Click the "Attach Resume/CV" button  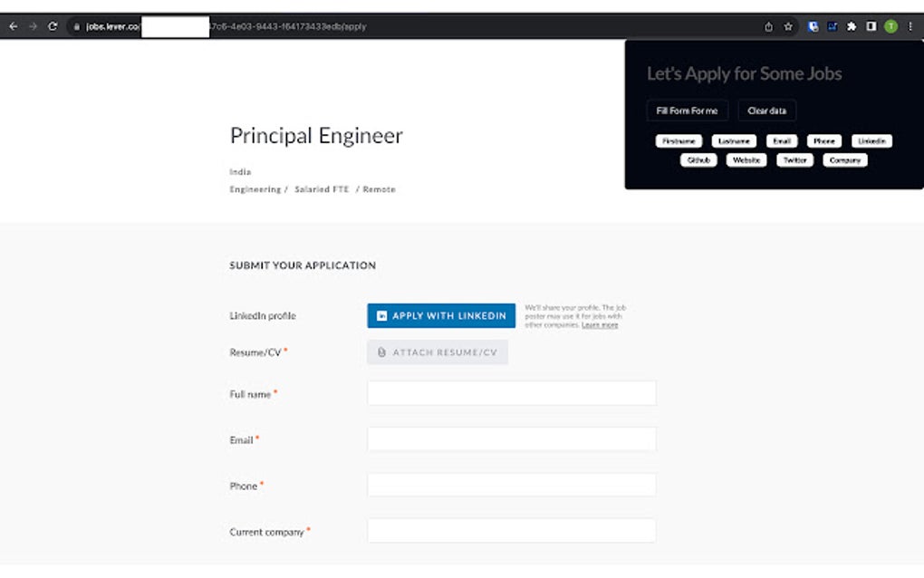point(438,352)
